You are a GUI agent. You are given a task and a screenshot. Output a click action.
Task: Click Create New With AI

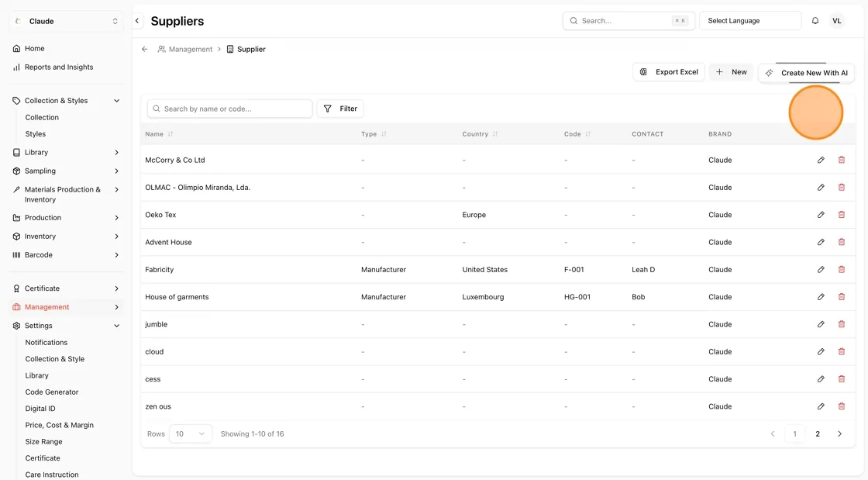[806, 73]
